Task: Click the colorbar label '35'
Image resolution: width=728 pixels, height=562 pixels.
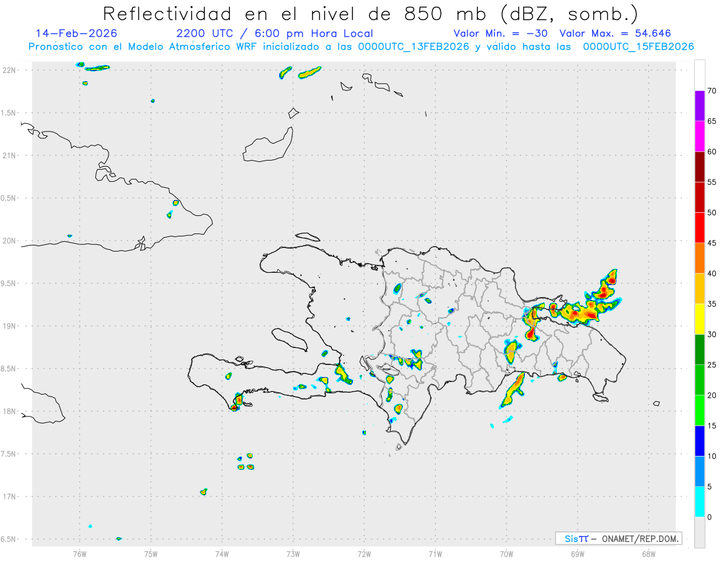Action: tap(712, 304)
